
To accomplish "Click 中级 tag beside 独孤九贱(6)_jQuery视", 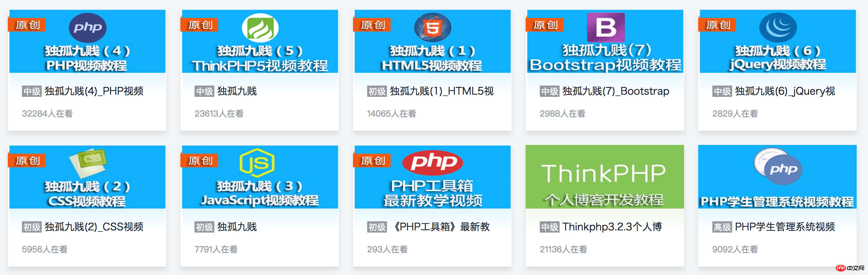I will point(722,92).
